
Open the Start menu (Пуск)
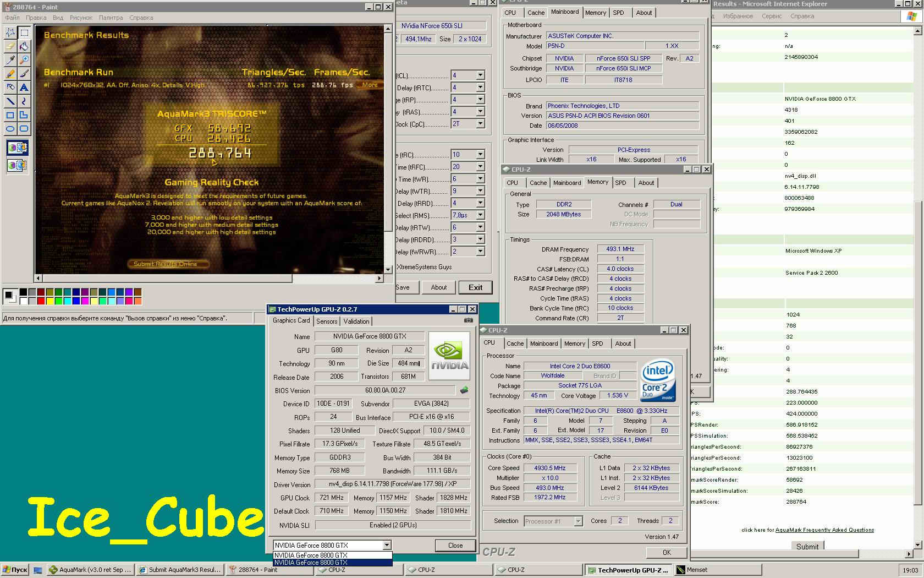[15, 570]
